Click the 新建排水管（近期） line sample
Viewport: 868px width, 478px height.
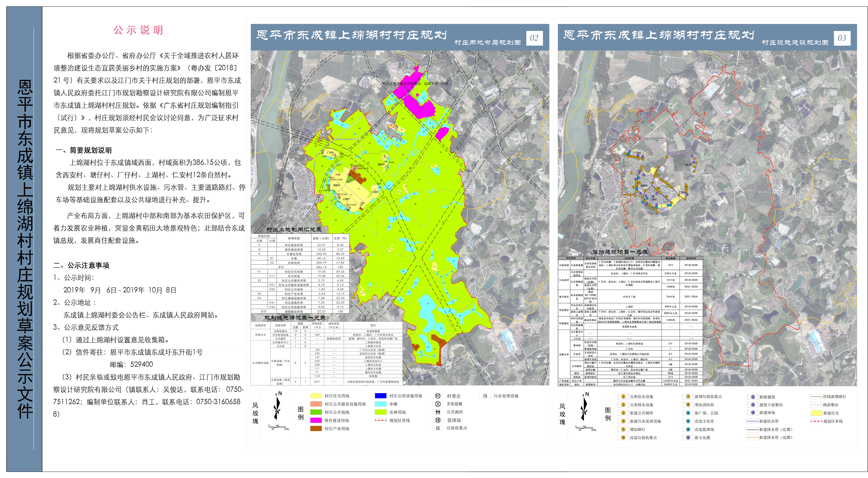point(752,430)
